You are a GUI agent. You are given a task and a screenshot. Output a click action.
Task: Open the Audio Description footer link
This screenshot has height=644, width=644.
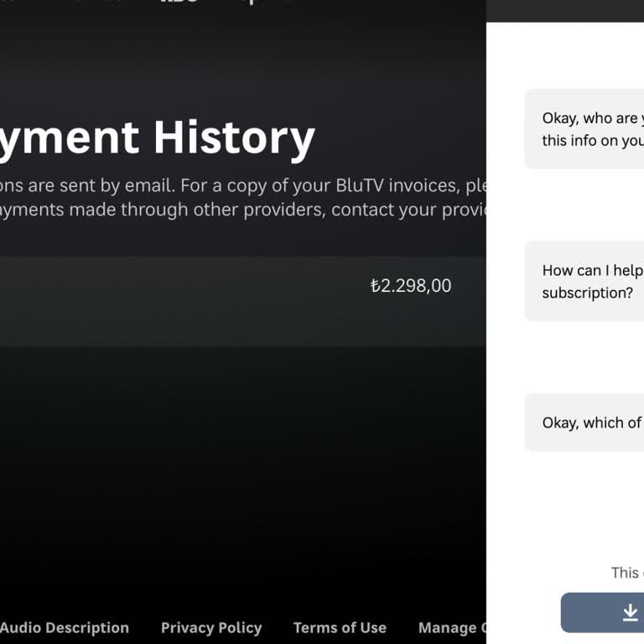click(65, 627)
